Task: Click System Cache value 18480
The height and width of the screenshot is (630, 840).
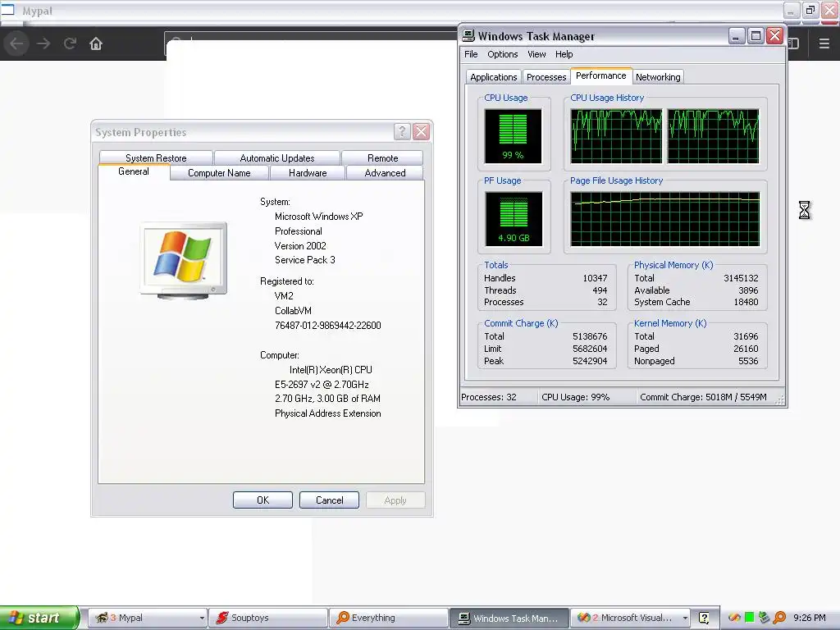Action: (746, 302)
